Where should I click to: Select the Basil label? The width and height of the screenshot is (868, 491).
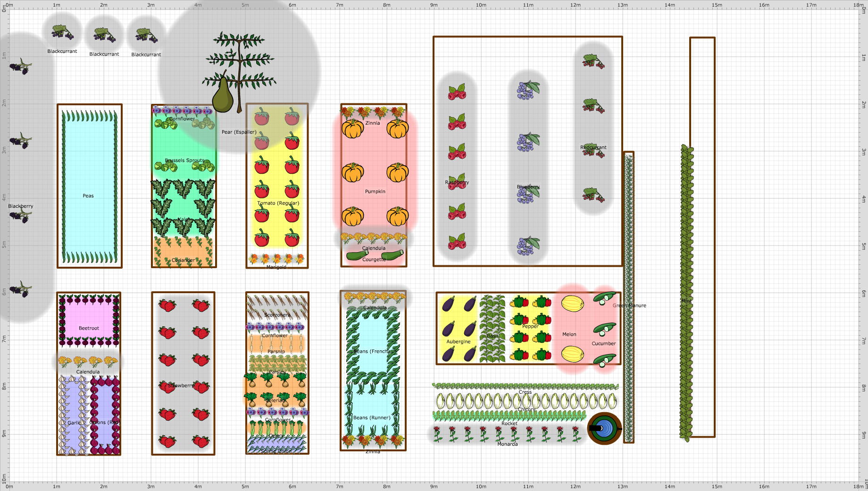point(492,336)
